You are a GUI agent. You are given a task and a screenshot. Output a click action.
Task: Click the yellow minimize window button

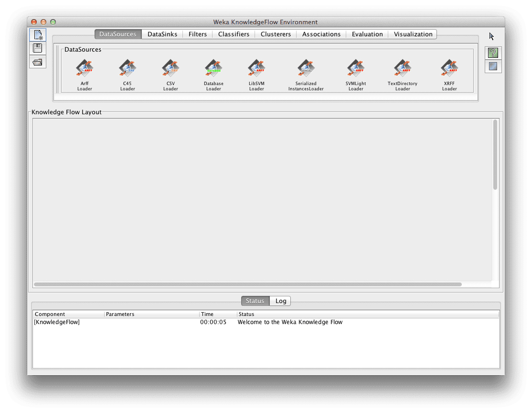click(x=43, y=22)
